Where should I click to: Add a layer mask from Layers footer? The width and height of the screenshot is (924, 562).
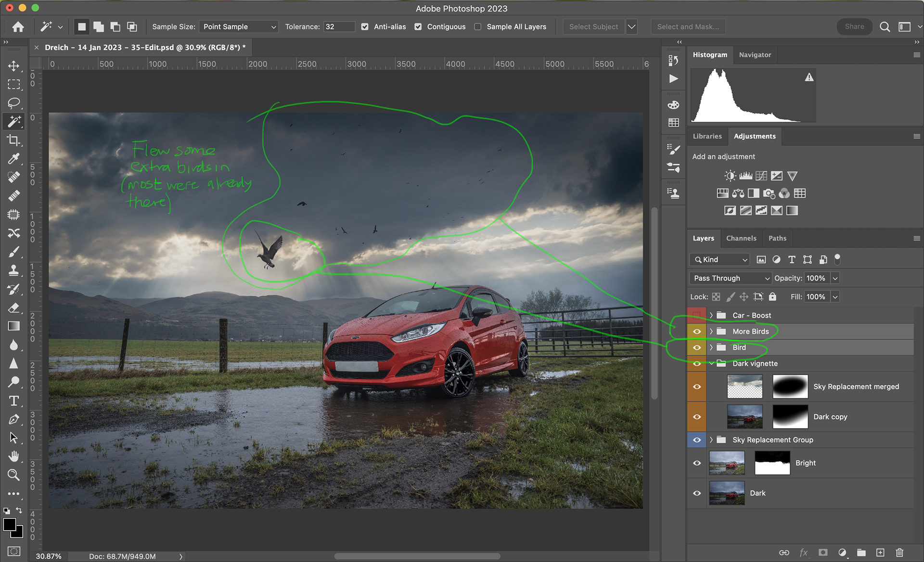(x=823, y=552)
